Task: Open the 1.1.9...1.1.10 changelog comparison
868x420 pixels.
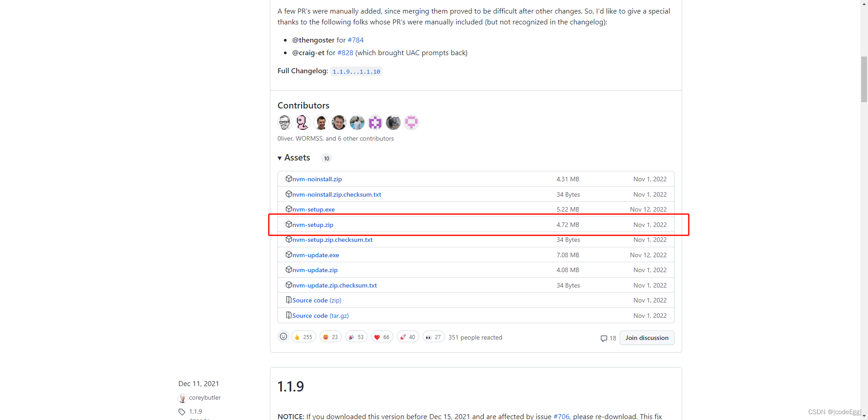Action: pyautogui.click(x=356, y=71)
